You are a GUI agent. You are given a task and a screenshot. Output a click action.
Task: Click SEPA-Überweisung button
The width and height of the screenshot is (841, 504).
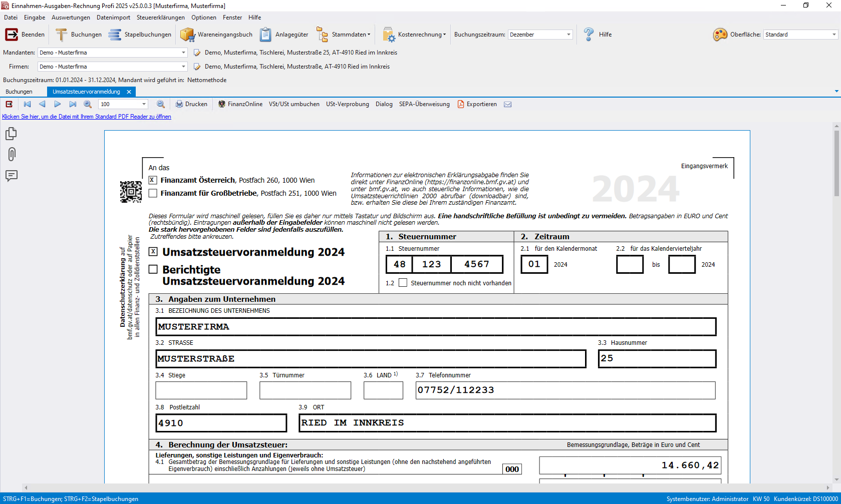tap(424, 104)
